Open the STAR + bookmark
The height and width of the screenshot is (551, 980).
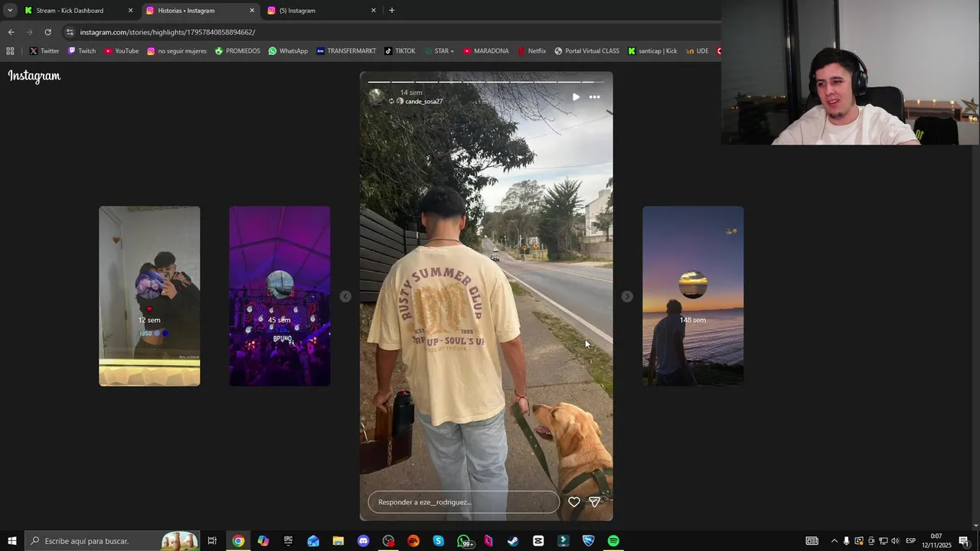coord(439,51)
